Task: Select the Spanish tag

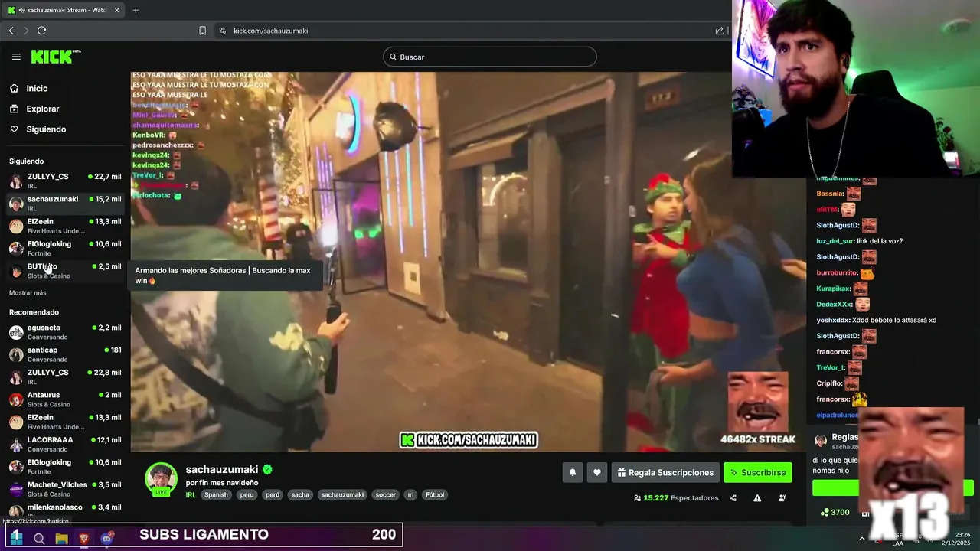Action: point(216,494)
